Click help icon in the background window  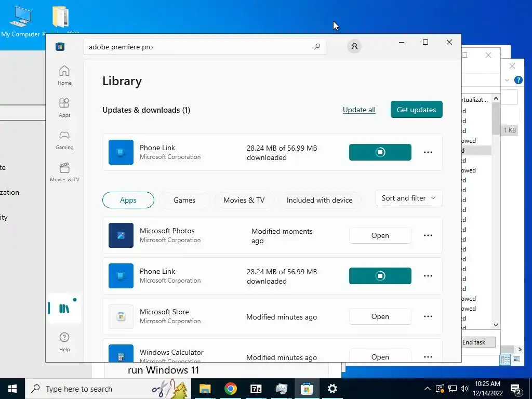(518, 80)
